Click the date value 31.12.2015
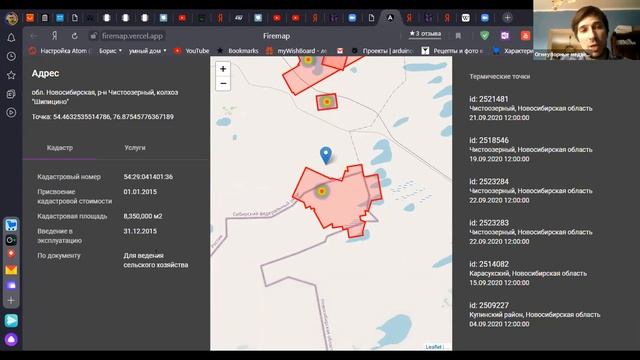The height and width of the screenshot is (360, 640). 140,231
